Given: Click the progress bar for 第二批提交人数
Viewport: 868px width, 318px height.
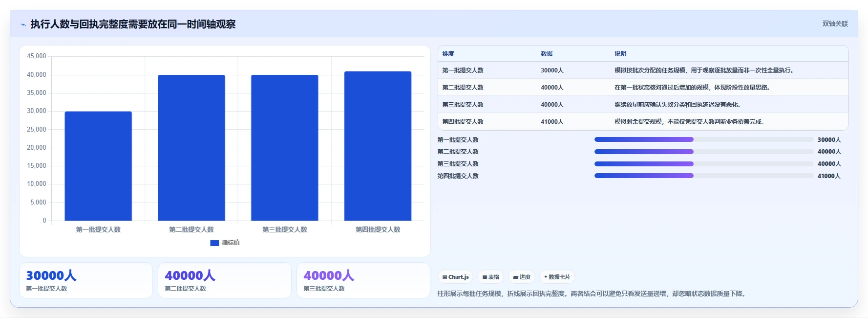Looking at the screenshot, I should tap(704, 152).
